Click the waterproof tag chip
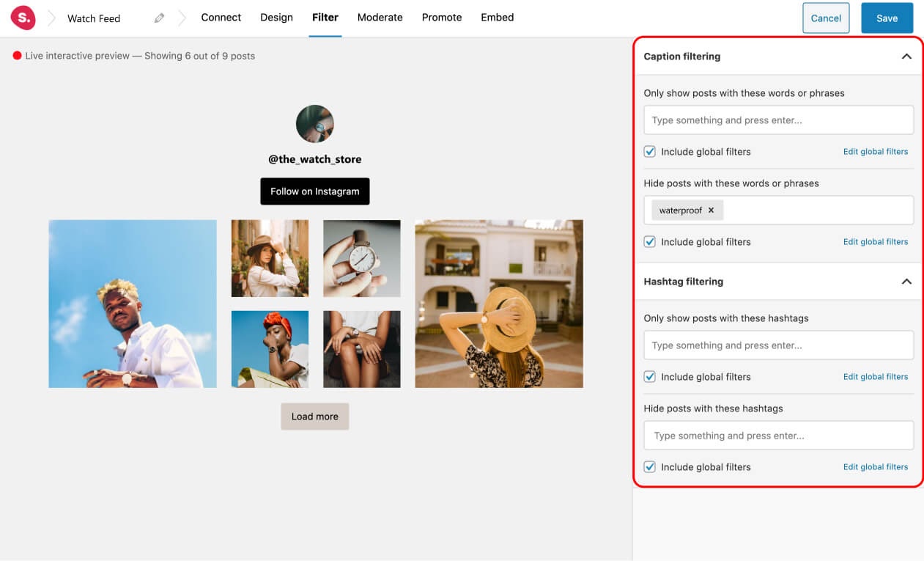The width and height of the screenshot is (924, 561). (x=687, y=210)
